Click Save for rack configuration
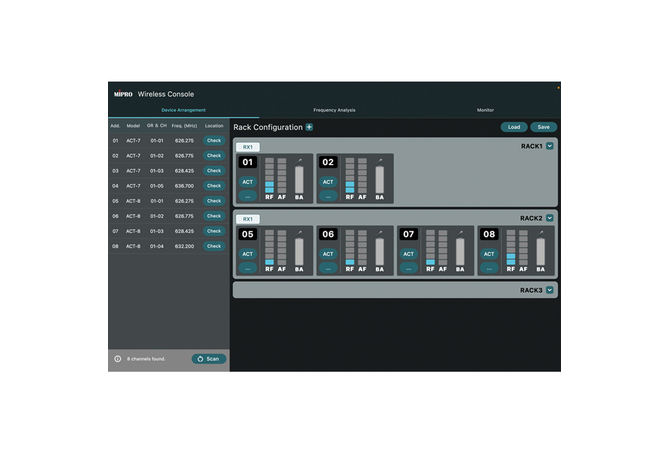Screen dimensions: 670x453 (544, 127)
